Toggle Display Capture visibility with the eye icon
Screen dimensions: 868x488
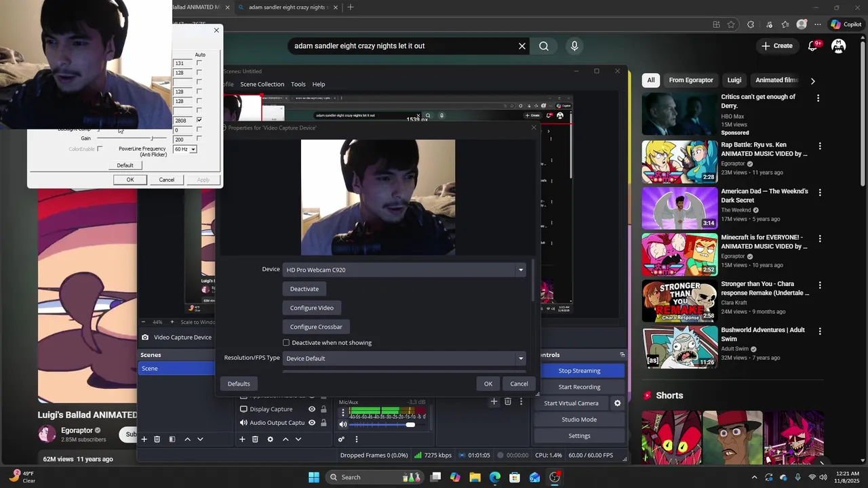point(312,409)
